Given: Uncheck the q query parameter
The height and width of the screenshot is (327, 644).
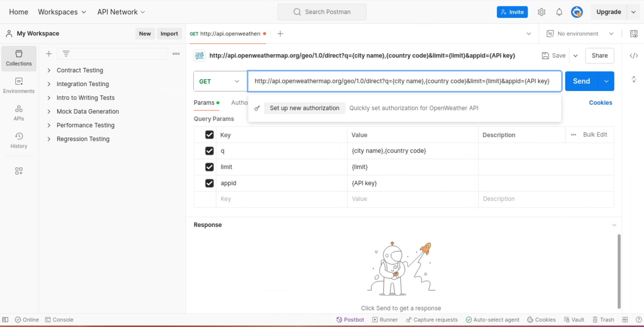Looking at the screenshot, I should [x=209, y=151].
